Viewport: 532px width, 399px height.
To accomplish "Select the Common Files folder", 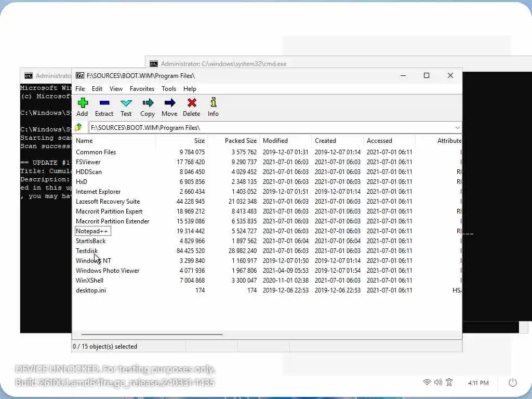I will [96, 152].
